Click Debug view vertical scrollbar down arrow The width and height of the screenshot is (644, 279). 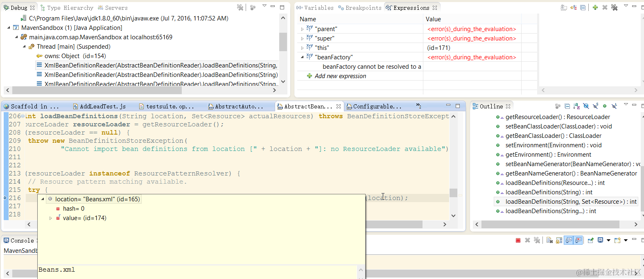[x=283, y=81]
